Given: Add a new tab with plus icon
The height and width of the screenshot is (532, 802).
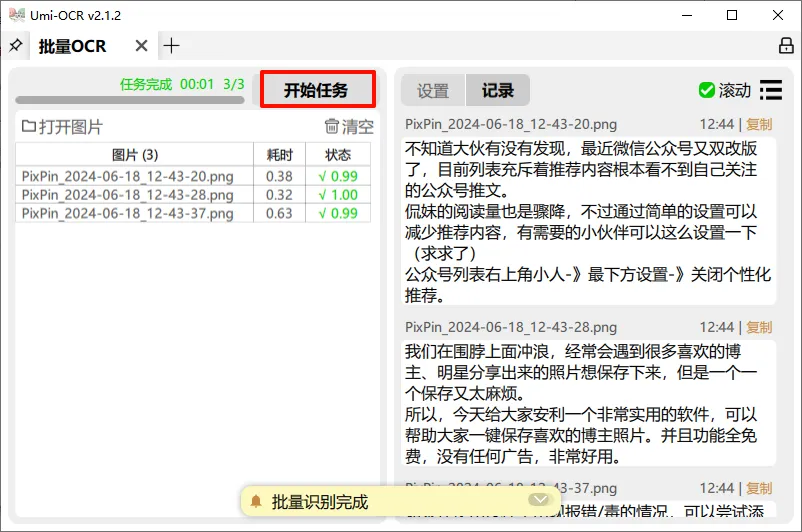Looking at the screenshot, I should coord(171,46).
